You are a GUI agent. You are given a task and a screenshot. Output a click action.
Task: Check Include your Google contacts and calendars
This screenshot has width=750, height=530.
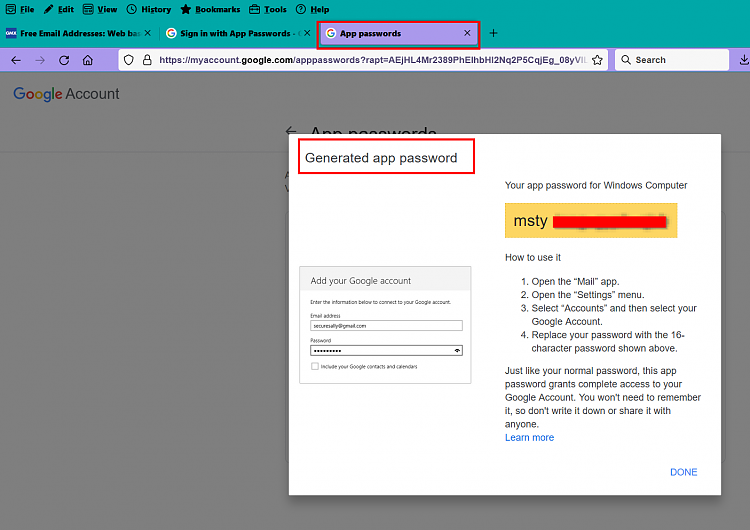[x=315, y=366]
